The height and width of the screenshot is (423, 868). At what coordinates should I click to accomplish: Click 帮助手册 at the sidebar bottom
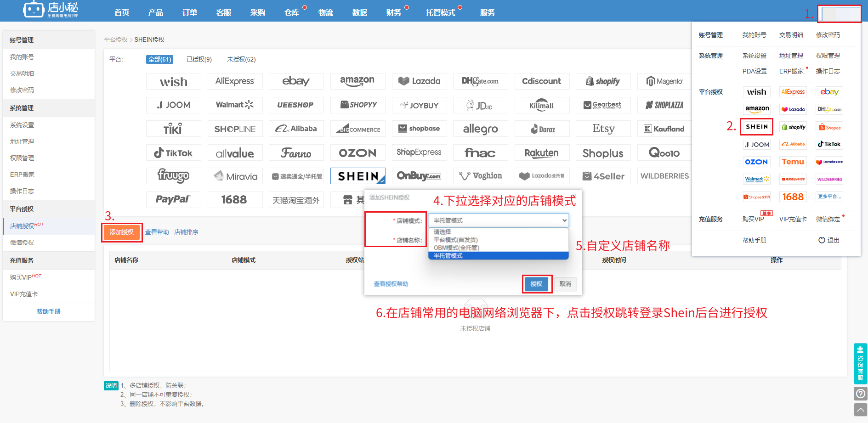[x=49, y=311]
